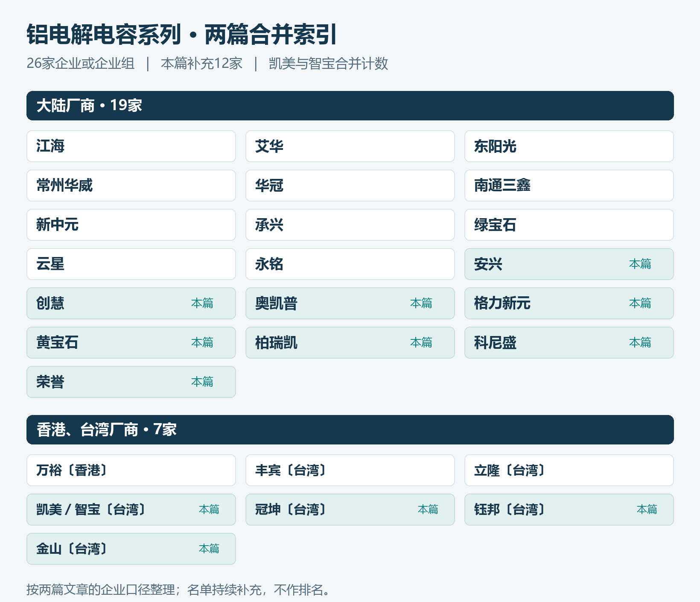This screenshot has width=700, height=602.
Task: Select the 奥凯普 card
Action: [x=350, y=303]
